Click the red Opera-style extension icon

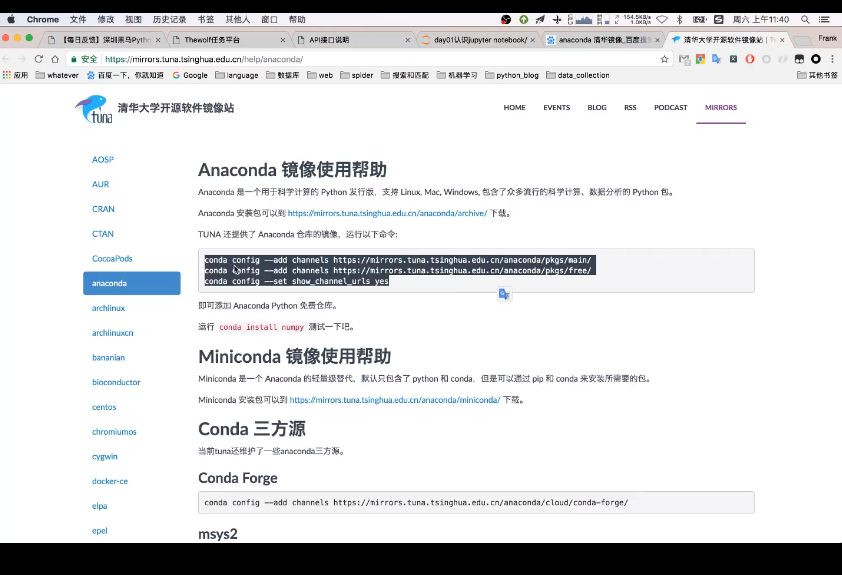click(x=750, y=59)
